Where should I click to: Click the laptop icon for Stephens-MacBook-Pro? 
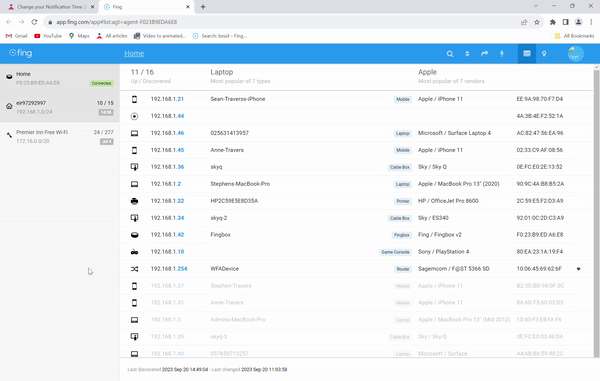pyautogui.click(x=134, y=184)
